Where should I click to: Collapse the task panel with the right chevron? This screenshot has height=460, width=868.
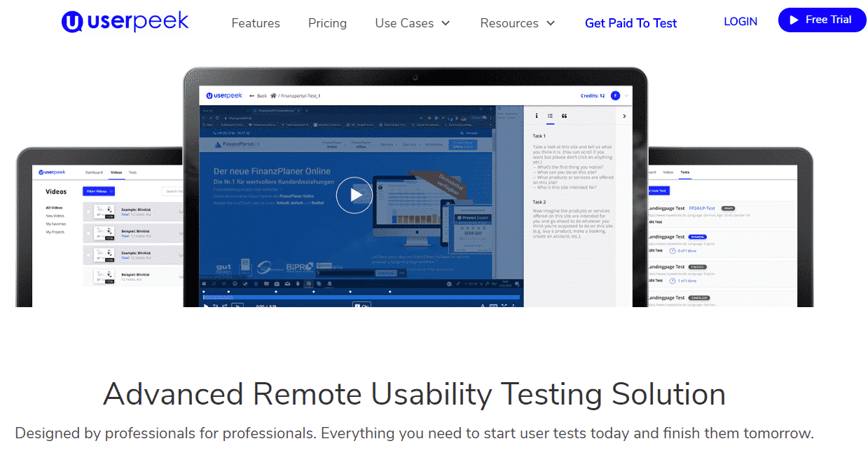(x=624, y=116)
